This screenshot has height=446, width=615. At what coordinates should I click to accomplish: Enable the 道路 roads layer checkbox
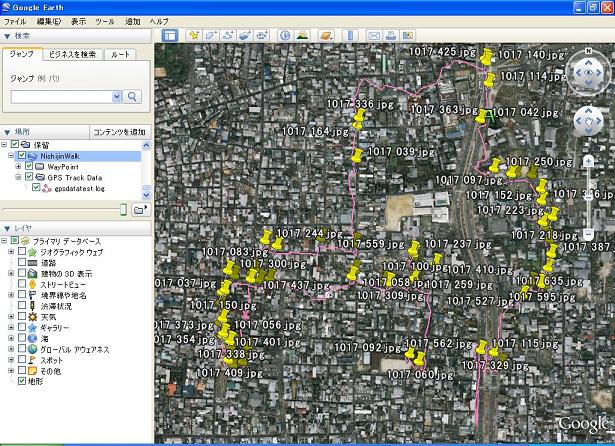click(x=22, y=262)
